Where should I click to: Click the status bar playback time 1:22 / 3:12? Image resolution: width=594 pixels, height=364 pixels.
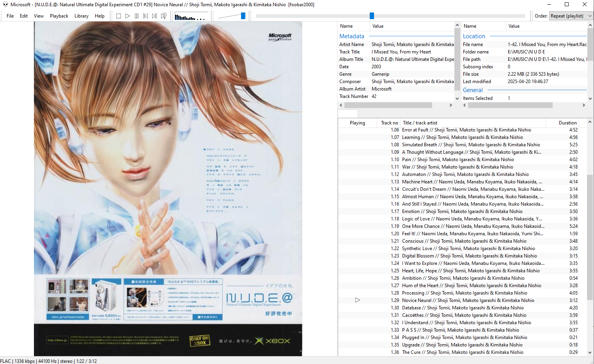point(86,361)
